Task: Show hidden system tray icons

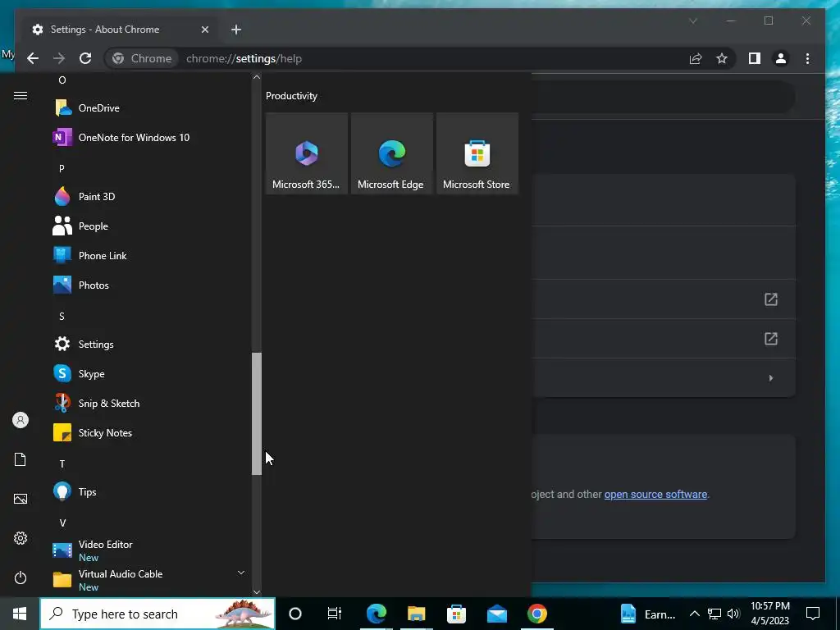Action: click(x=694, y=614)
